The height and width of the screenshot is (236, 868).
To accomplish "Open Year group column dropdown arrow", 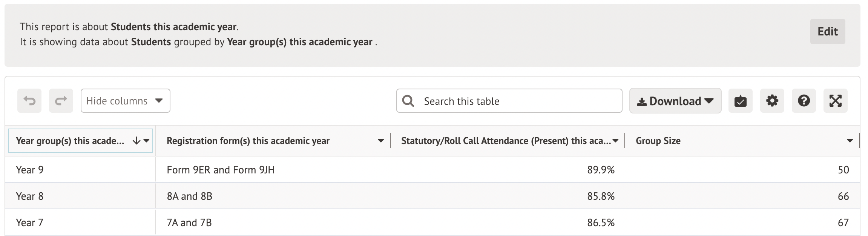I will tap(146, 141).
